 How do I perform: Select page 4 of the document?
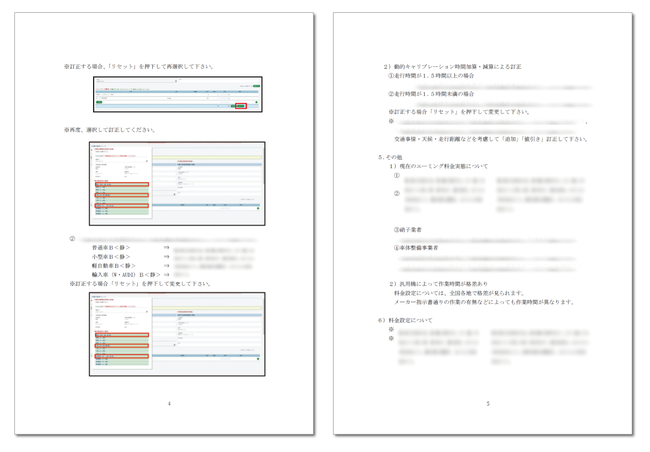tap(164, 224)
